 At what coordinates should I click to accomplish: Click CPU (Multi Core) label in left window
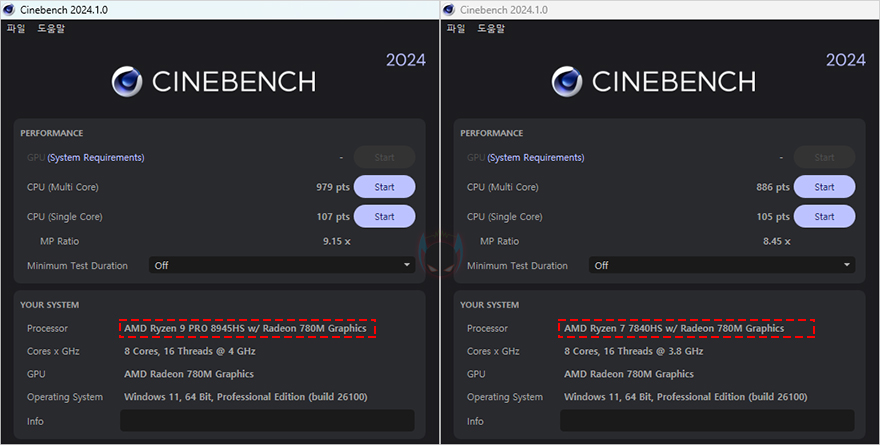pyautogui.click(x=63, y=187)
